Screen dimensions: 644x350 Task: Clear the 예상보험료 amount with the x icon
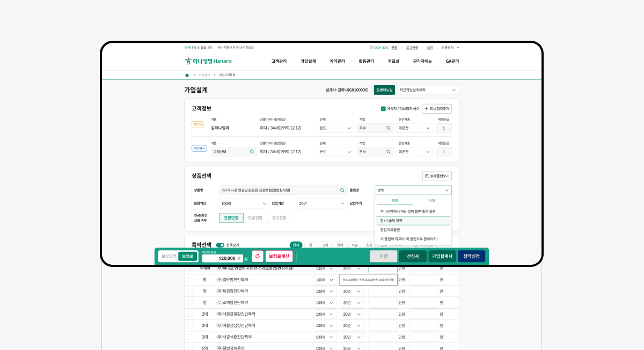(x=239, y=258)
